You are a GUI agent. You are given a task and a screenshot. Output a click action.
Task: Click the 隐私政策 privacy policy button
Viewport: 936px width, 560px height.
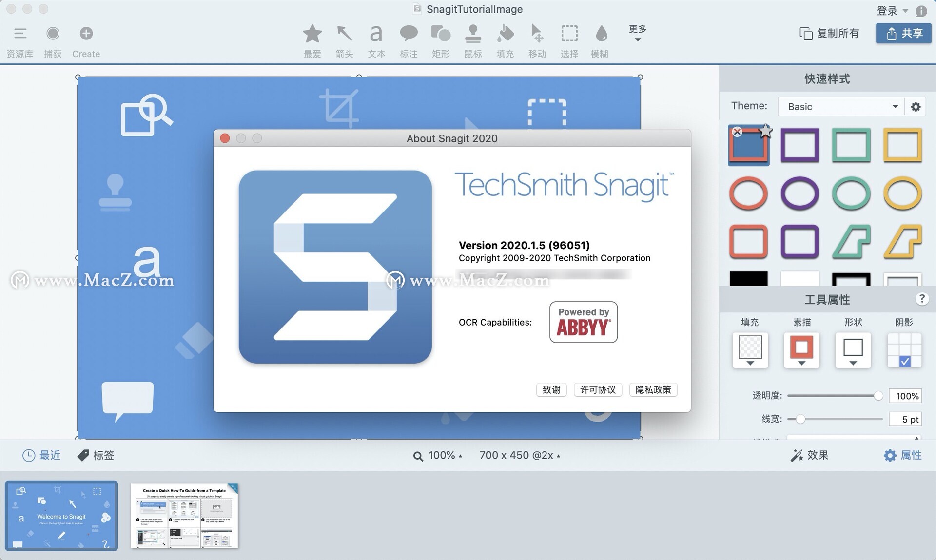[x=653, y=389]
